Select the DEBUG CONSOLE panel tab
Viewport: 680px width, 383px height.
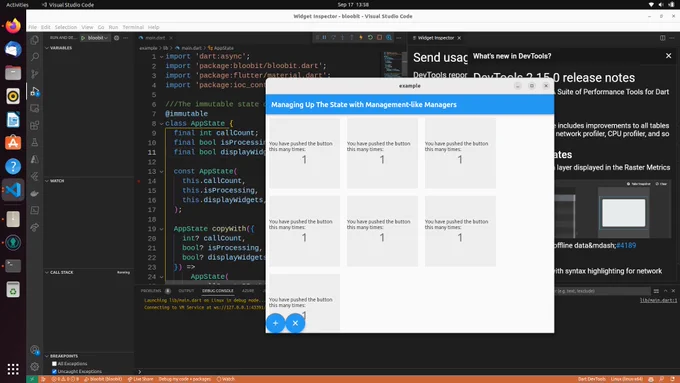tap(218, 291)
